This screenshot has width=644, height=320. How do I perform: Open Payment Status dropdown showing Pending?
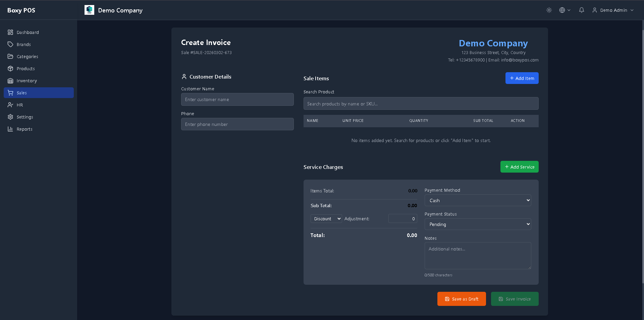pos(478,224)
